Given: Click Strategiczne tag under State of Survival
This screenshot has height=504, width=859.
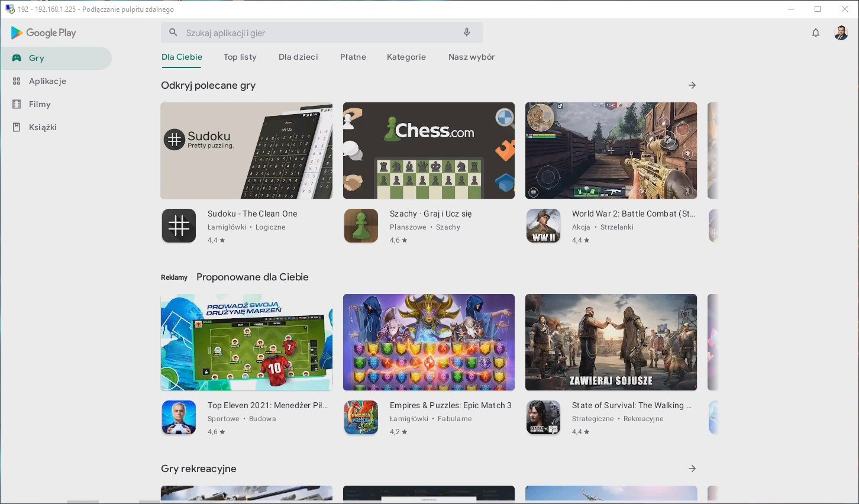Looking at the screenshot, I should 593,419.
